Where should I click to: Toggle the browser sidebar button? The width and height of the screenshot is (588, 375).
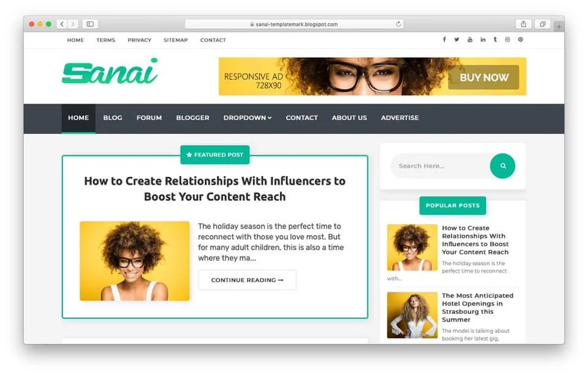pyautogui.click(x=90, y=24)
